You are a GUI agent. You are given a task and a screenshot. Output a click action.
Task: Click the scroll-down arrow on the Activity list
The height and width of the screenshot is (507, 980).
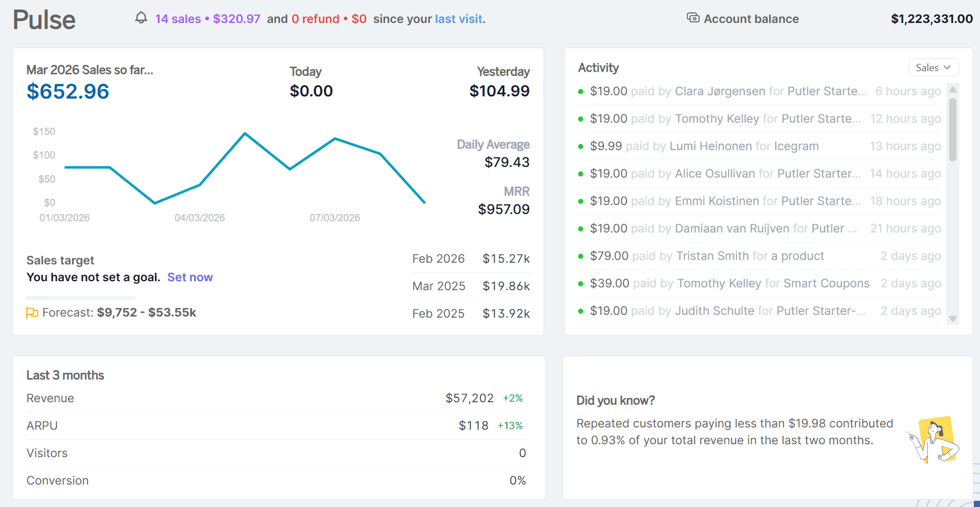pyautogui.click(x=953, y=318)
